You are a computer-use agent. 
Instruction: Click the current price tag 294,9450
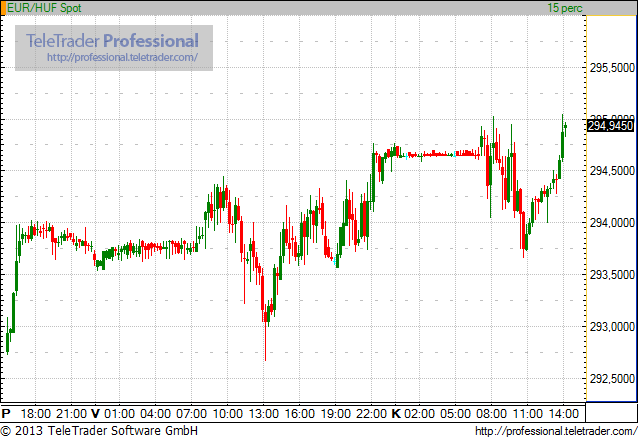pyautogui.click(x=611, y=126)
